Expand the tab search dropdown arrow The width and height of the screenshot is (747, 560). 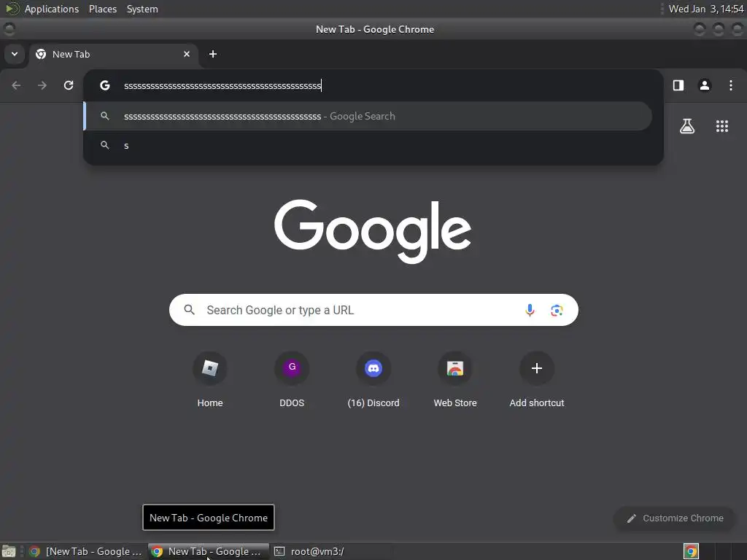[15, 54]
